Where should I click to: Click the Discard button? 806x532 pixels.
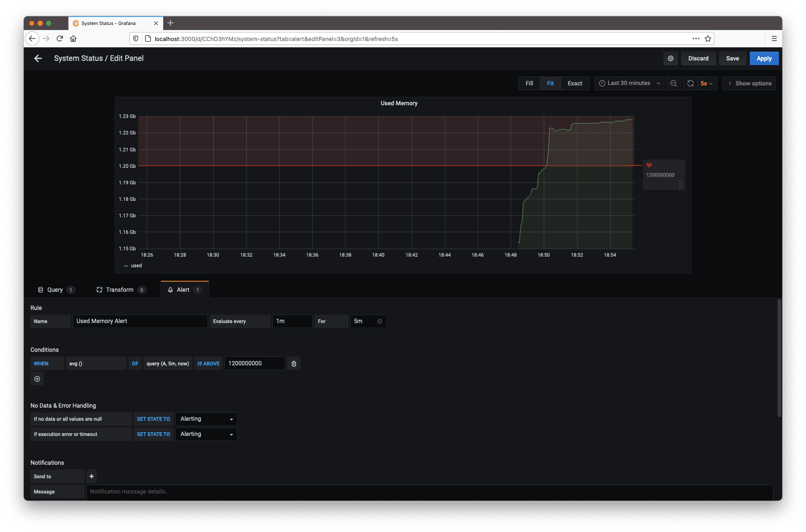[698, 58]
